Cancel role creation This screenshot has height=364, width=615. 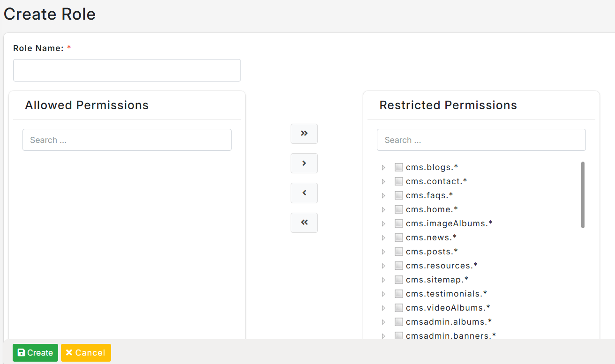click(86, 353)
